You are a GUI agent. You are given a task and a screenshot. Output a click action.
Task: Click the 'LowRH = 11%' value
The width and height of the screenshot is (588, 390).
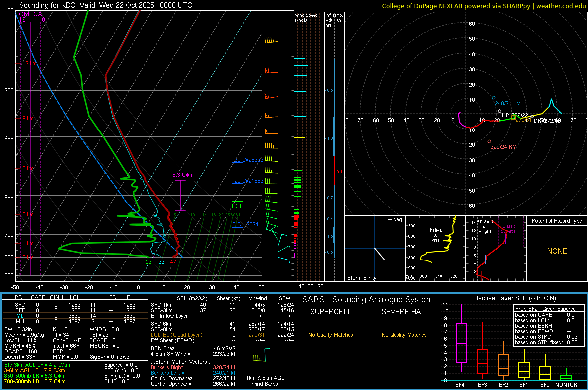[x=21, y=340]
